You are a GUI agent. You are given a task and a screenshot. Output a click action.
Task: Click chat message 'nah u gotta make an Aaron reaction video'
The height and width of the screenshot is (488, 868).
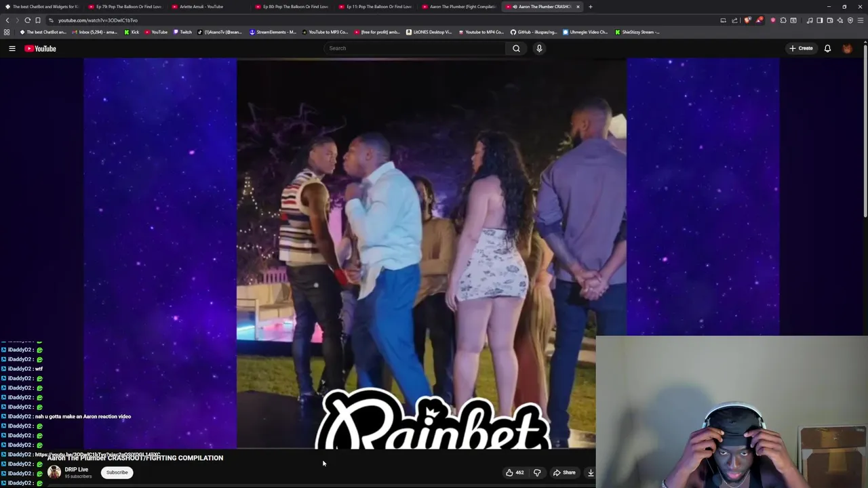[83, 416]
